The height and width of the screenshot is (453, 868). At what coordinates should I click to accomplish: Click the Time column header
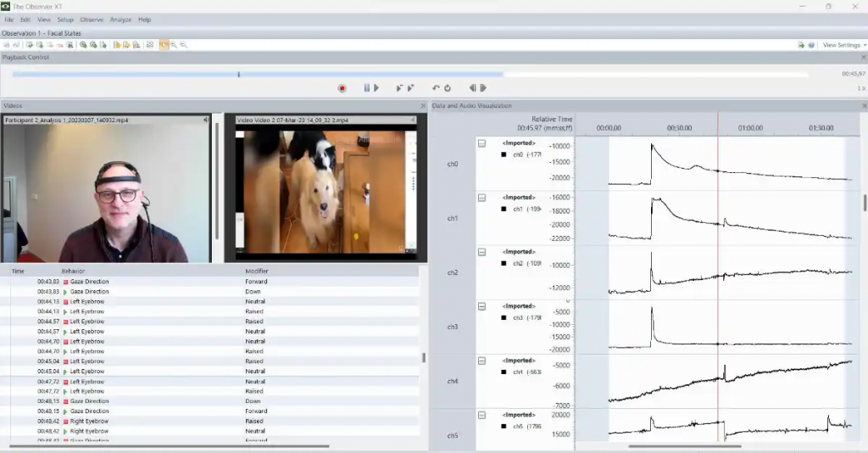coord(19,271)
